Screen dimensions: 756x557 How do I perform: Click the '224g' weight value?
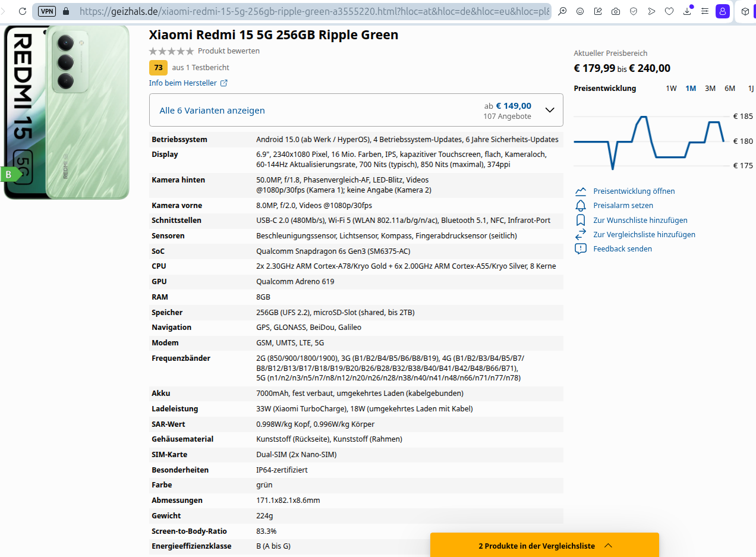tap(264, 515)
